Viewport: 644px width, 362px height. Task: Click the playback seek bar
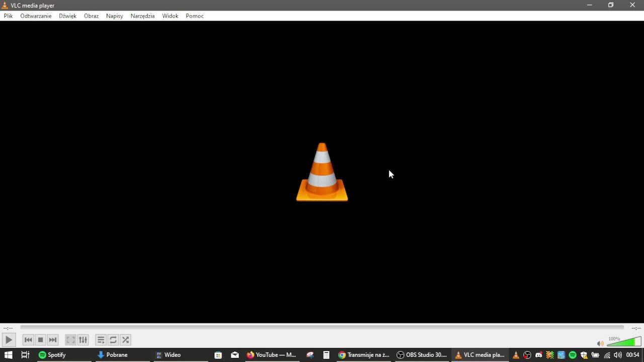pos(322,328)
